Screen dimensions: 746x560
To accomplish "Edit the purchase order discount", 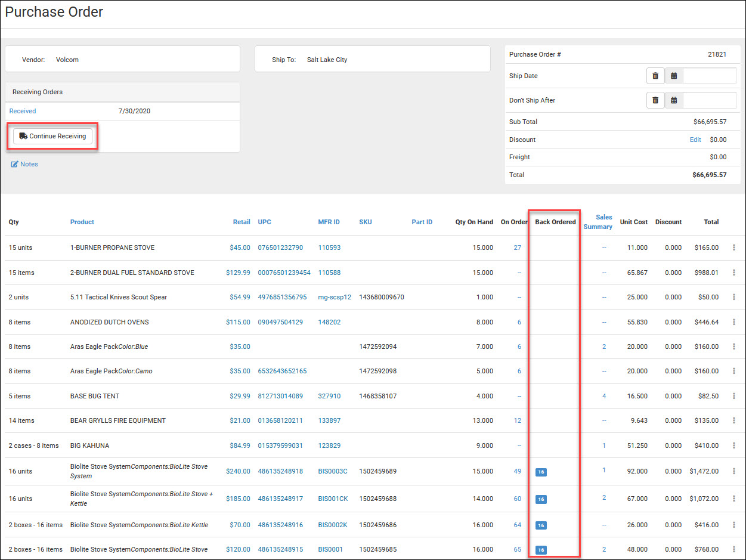I will tap(695, 140).
